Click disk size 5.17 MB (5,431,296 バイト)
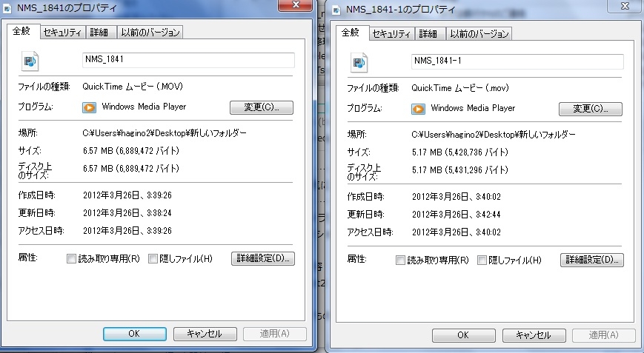 tap(460, 170)
